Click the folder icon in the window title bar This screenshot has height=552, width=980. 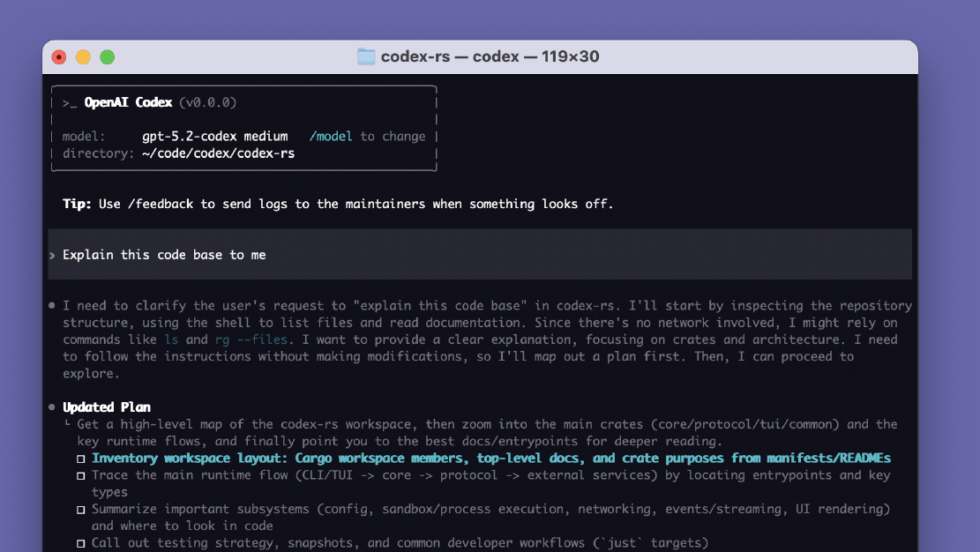tap(365, 56)
